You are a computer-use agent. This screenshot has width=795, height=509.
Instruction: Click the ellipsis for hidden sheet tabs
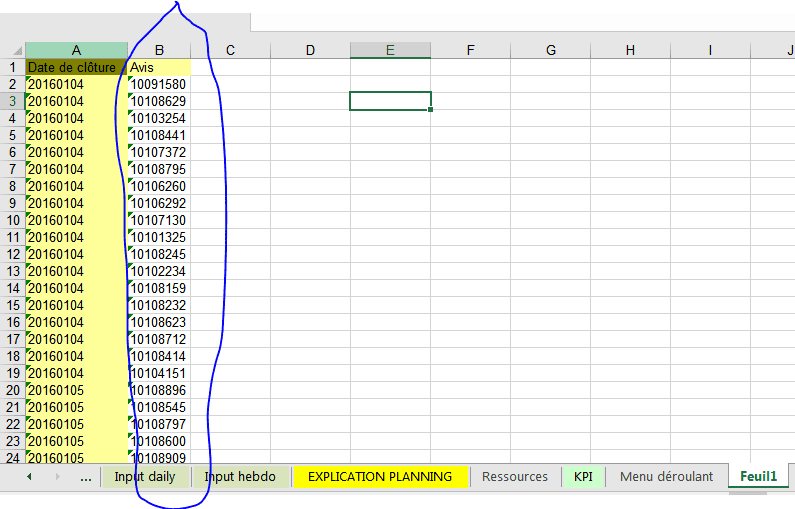(x=85, y=477)
